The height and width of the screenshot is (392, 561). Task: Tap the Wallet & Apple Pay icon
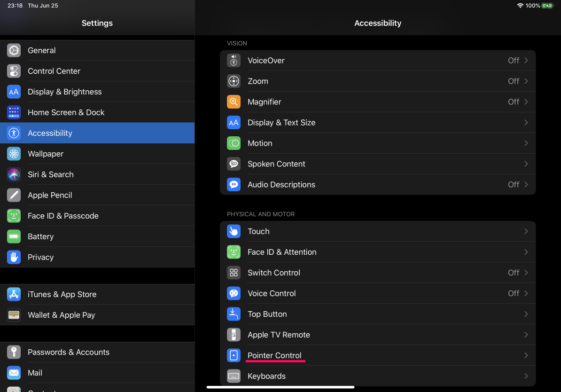point(14,315)
